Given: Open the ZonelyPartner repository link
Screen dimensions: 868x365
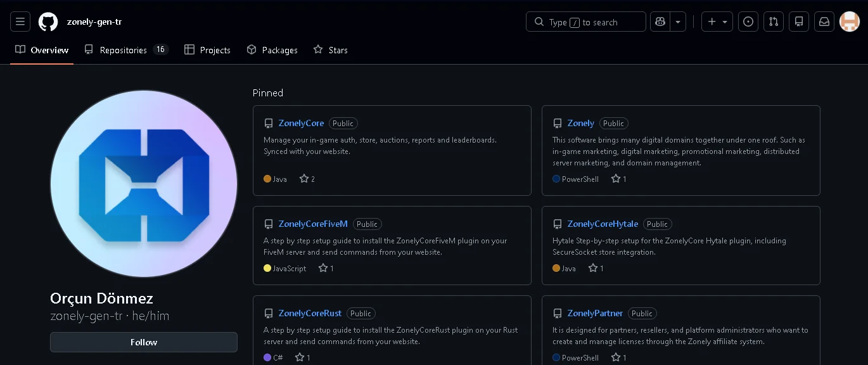Looking at the screenshot, I should (x=595, y=314).
